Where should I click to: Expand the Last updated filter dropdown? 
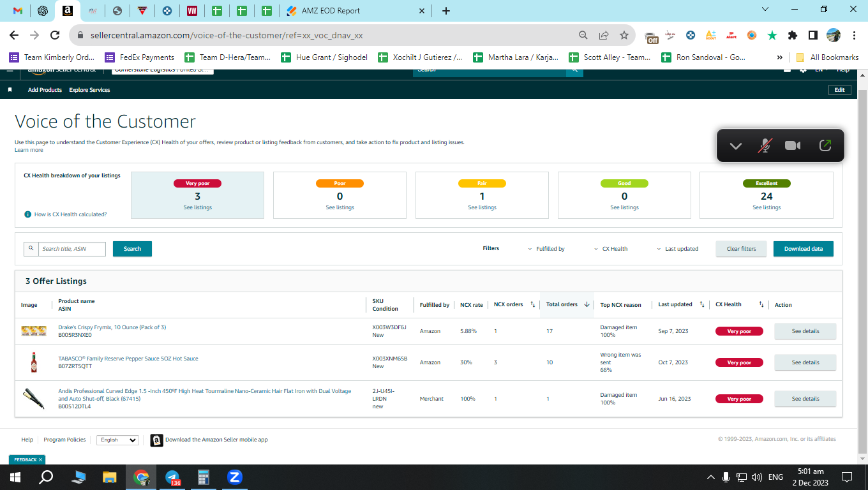[x=678, y=249]
